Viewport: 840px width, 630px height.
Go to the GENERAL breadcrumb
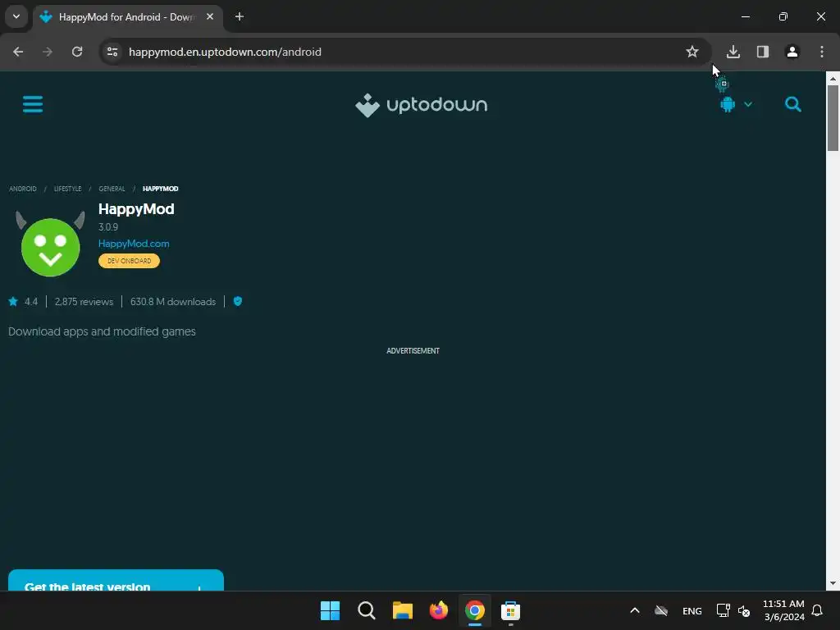[112, 189]
